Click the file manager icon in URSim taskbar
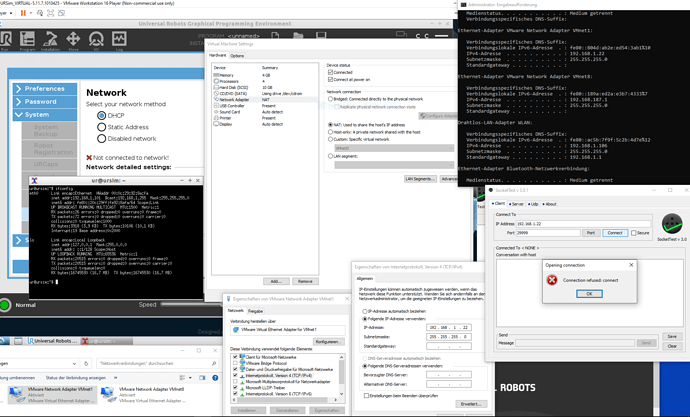The height and width of the screenshot is (417, 690). [x=18, y=341]
